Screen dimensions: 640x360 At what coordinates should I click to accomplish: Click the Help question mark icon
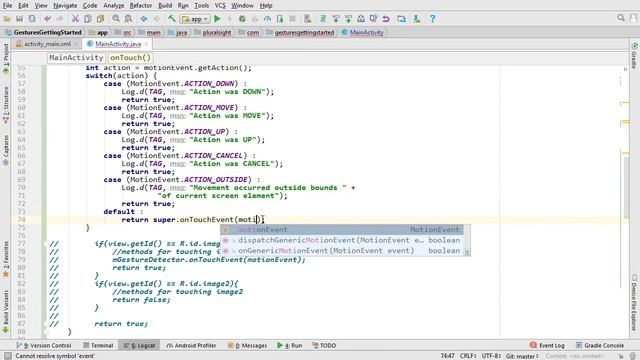point(433,19)
